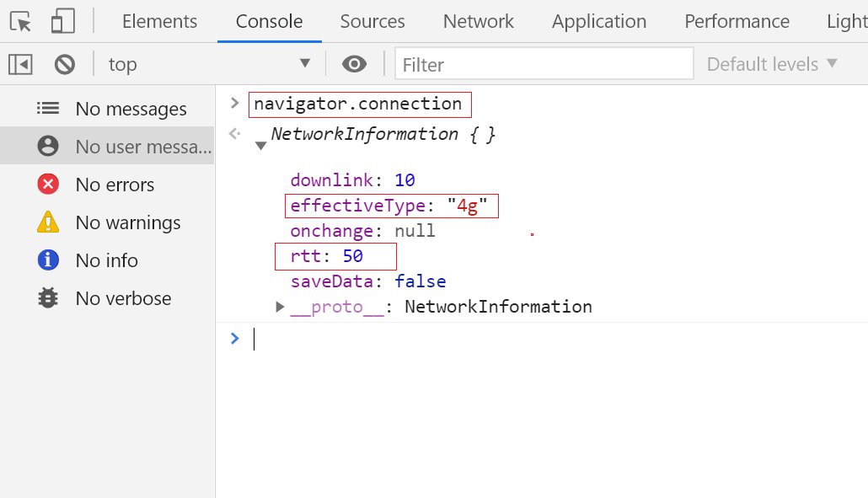
Task: Click the navigator.connection console command
Action: [x=360, y=104]
